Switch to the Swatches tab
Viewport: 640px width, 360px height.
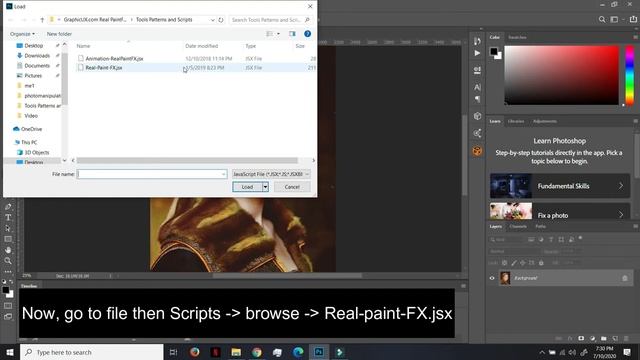(517, 38)
